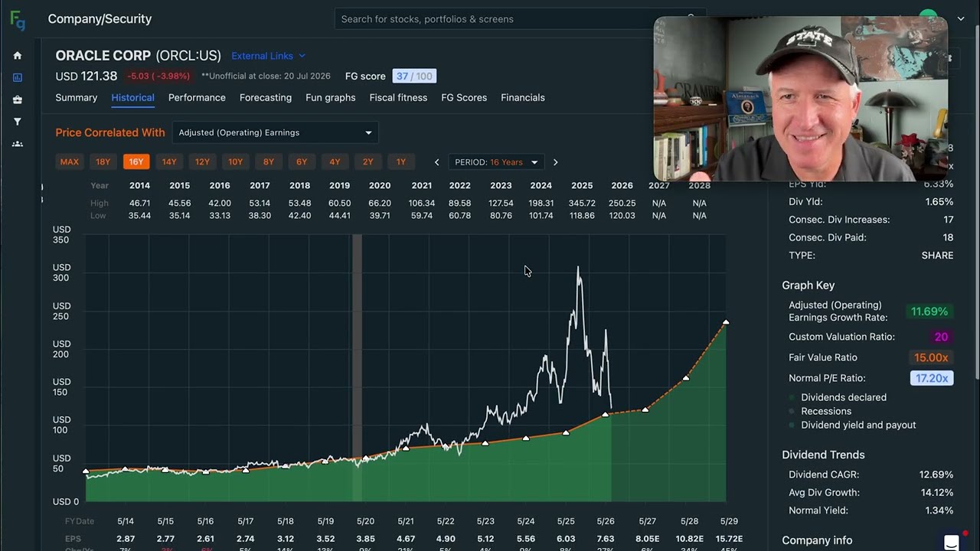This screenshot has height=551, width=980.
Task: Click the FG score 37 / 100 badge
Action: (414, 76)
